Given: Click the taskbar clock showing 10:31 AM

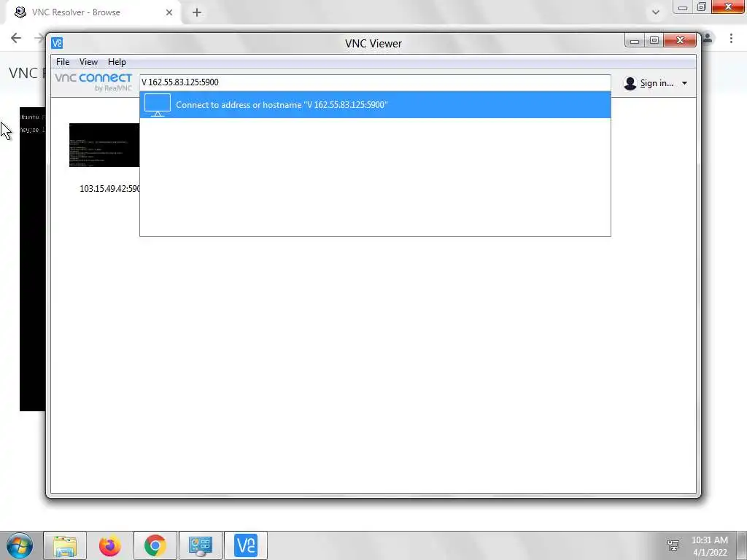Looking at the screenshot, I should pyautogui.click(x=710, y=546).
